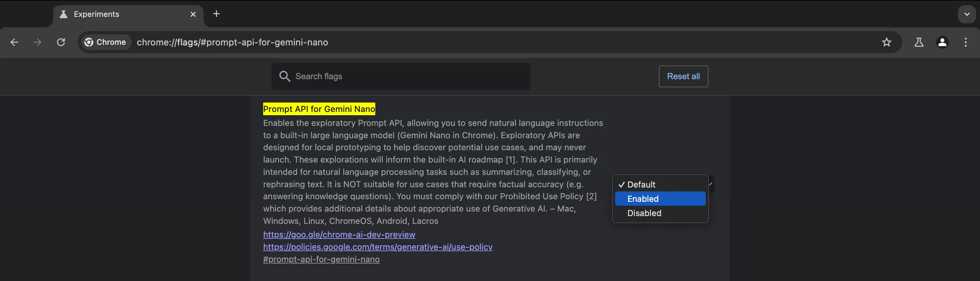Click the forward navigation arrow

(37, 42)
